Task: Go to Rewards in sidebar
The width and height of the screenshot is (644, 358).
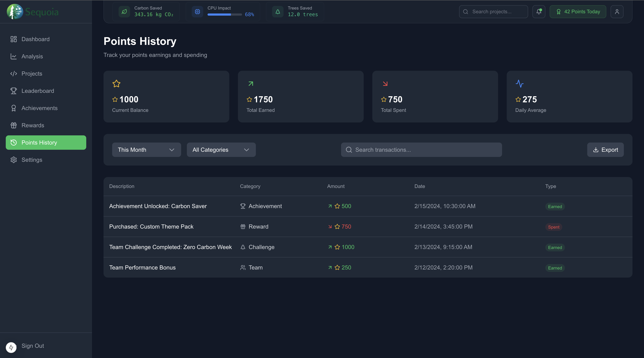Action: point(33,125)
